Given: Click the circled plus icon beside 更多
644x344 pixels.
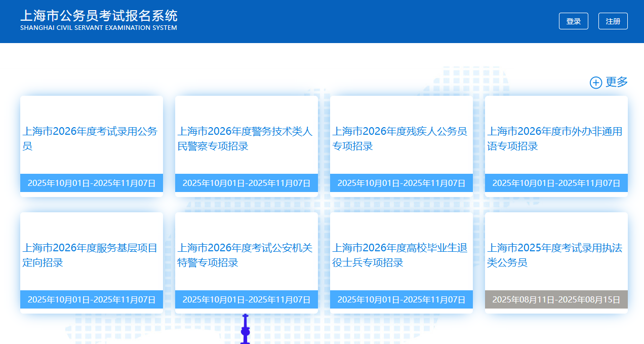Looking at the screenshot, I should [596, 83].
